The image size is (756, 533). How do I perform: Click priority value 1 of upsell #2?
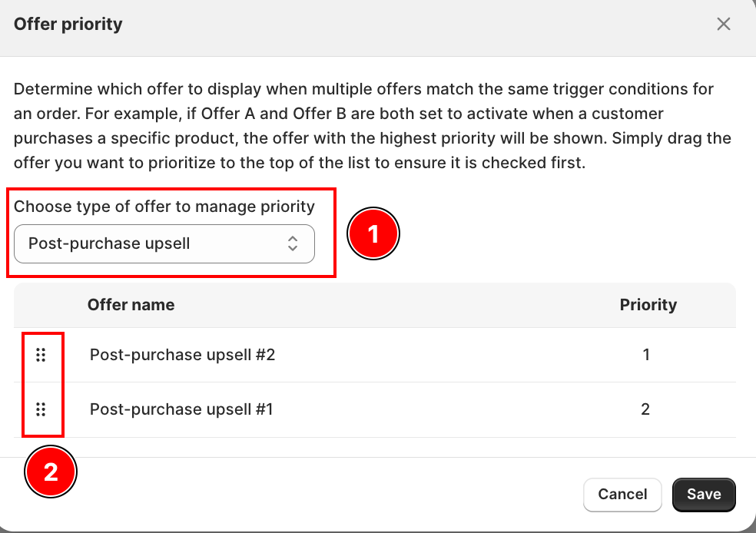(646, 355)
